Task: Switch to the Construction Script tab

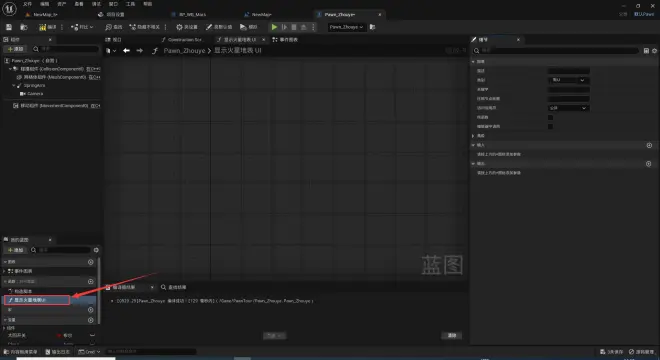Action: click(x=182, y=40)
